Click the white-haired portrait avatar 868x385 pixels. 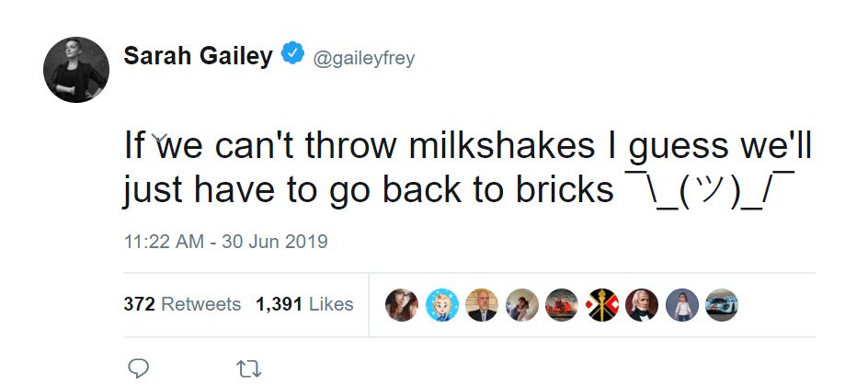(642, 305)
